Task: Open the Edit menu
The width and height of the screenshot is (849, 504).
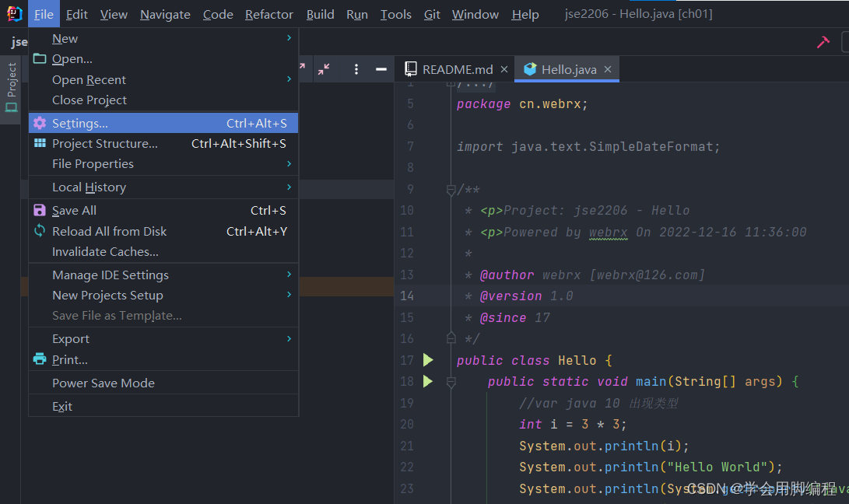Action: pyautogui.click(x=77, y=15)
